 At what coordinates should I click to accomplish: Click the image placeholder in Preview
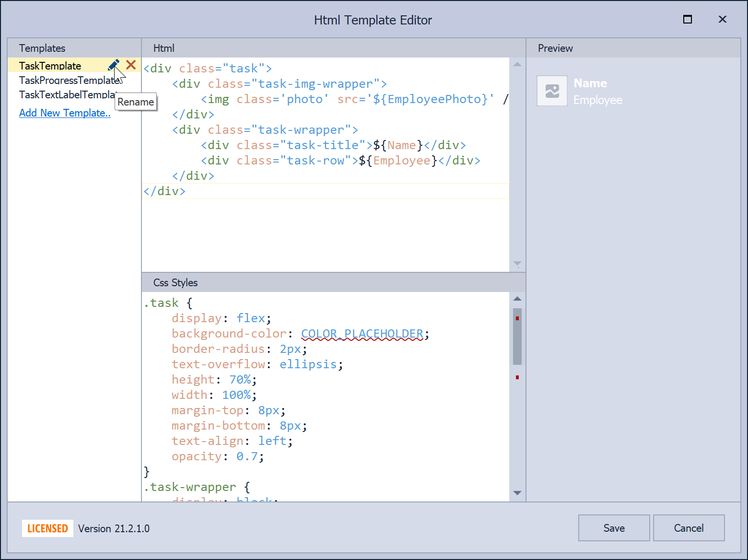click(x=552, y=91)
